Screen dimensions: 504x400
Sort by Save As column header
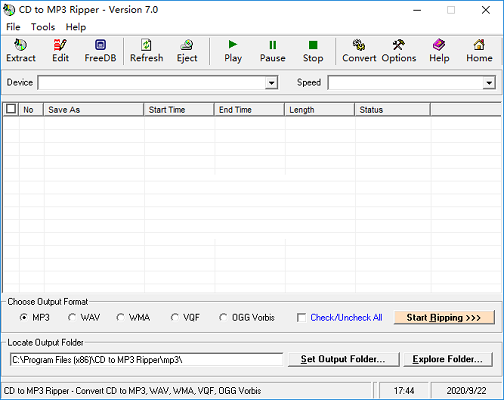(x=94, y=110)
